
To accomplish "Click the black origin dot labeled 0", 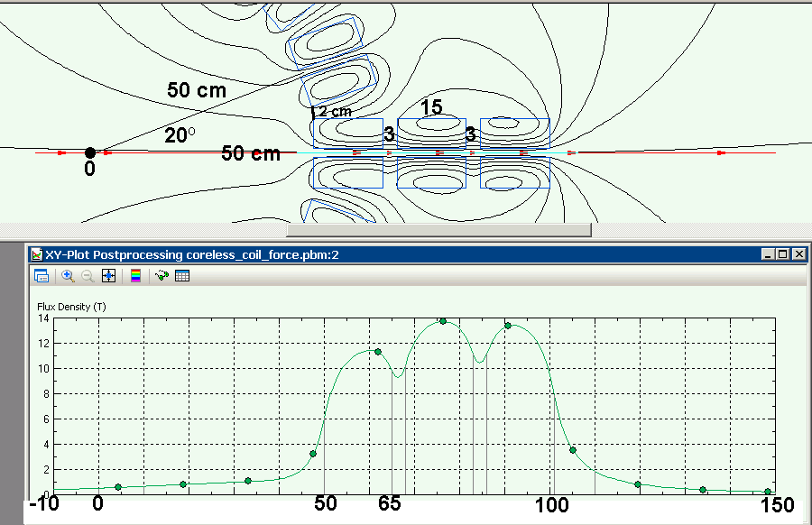I will pyautogui.click(x=90, y=153).
